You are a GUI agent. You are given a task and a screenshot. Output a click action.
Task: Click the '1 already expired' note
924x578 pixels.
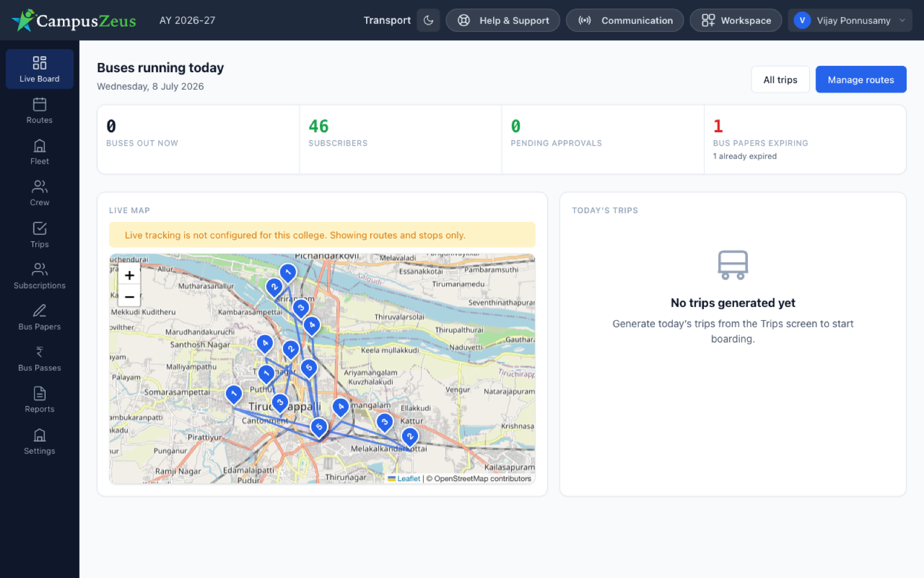click(x=744, y=156)
